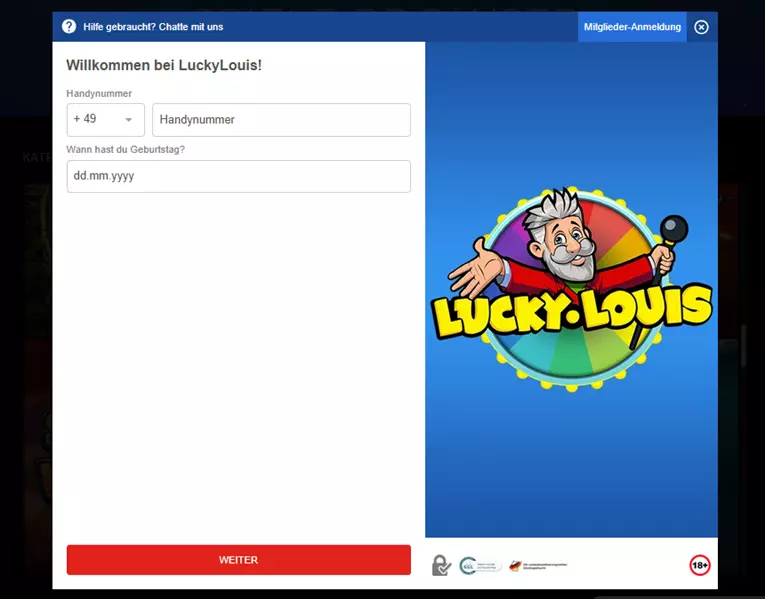Click the red WEITER button
The width and height of the screenshot is (765, 599).
coord(239,559)
